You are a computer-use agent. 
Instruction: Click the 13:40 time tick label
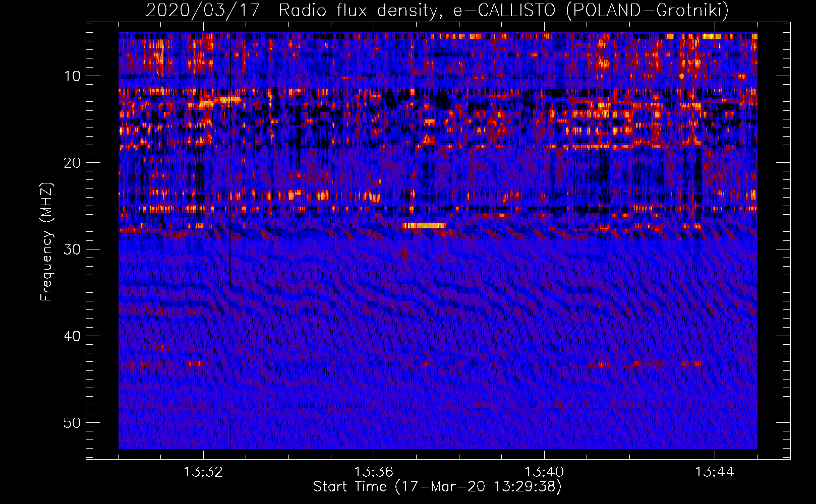tap(544, 472)
